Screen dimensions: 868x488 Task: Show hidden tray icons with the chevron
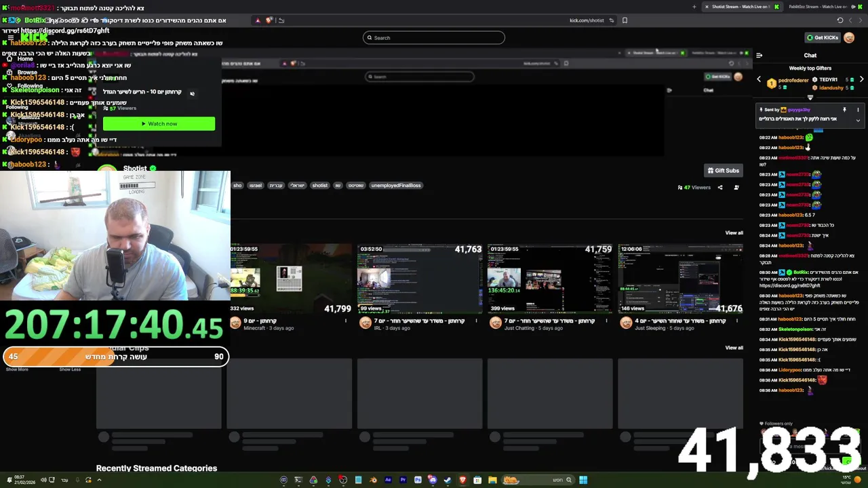[x=99, y=480]
